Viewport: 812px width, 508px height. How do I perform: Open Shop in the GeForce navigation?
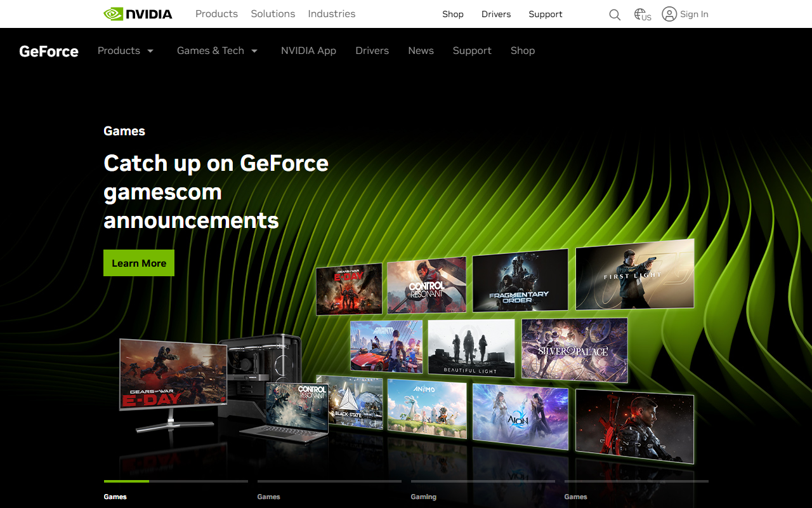click(x=523, y=51)
